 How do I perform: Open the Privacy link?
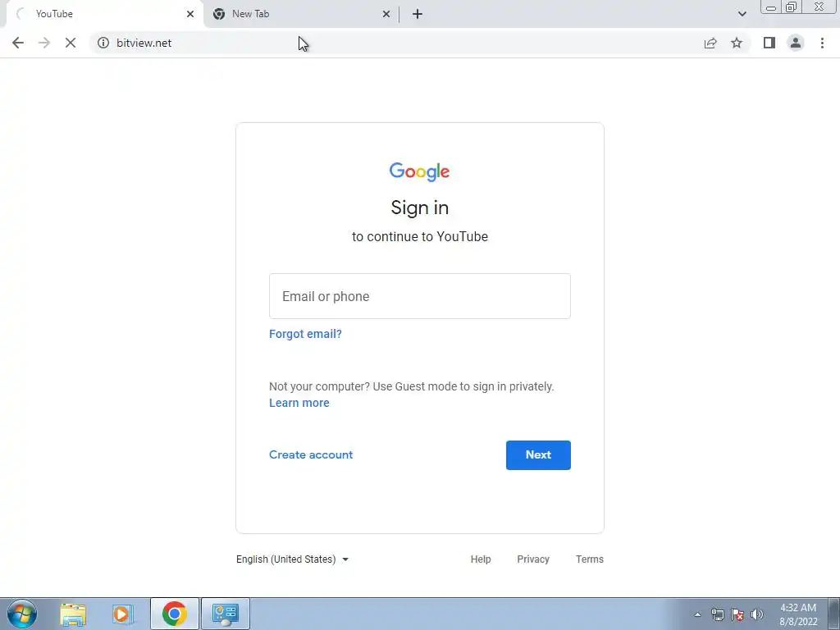pyautogui.click(x=533, y=559)
